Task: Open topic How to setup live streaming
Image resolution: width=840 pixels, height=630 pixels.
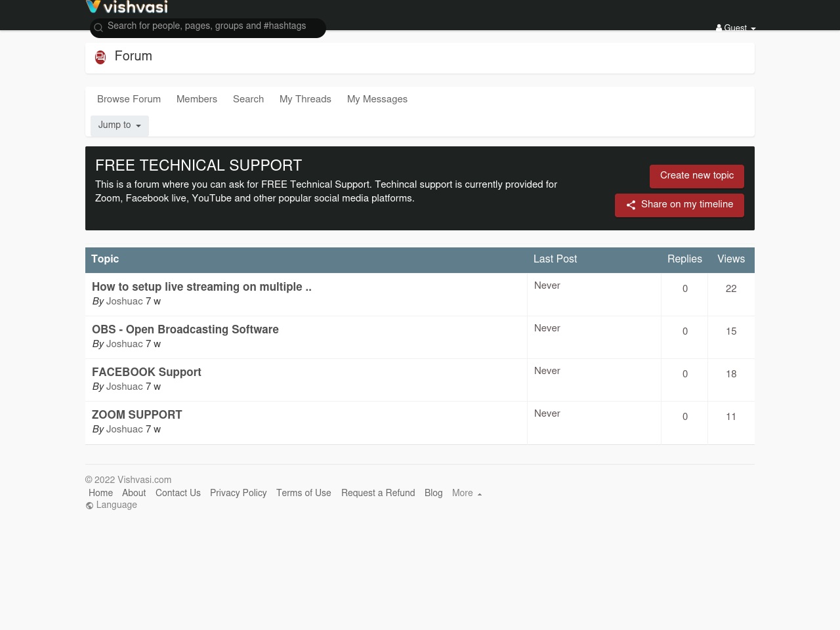Action: (x=201, y=287)
